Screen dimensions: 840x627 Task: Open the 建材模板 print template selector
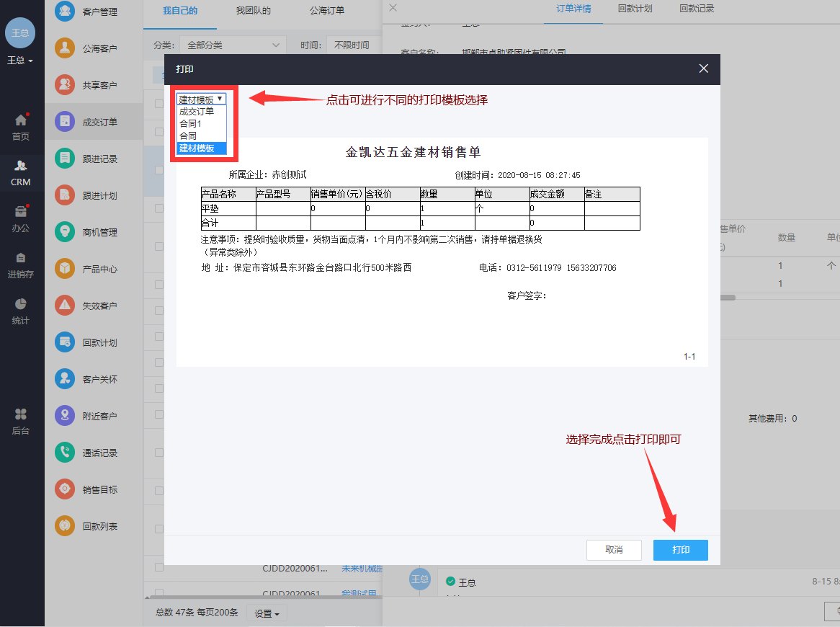click(202, 99)
